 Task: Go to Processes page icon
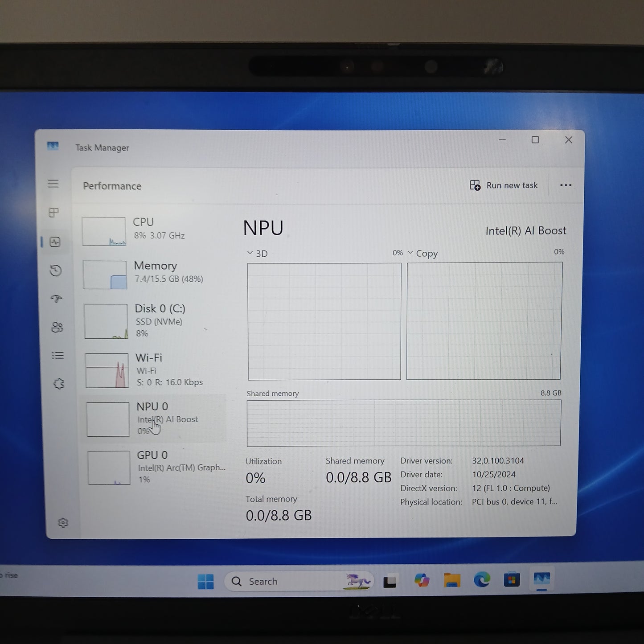(x=53, y=213)
